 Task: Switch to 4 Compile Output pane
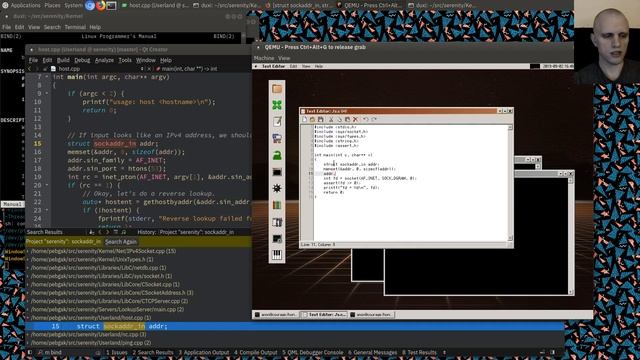[x=256, y=352]
